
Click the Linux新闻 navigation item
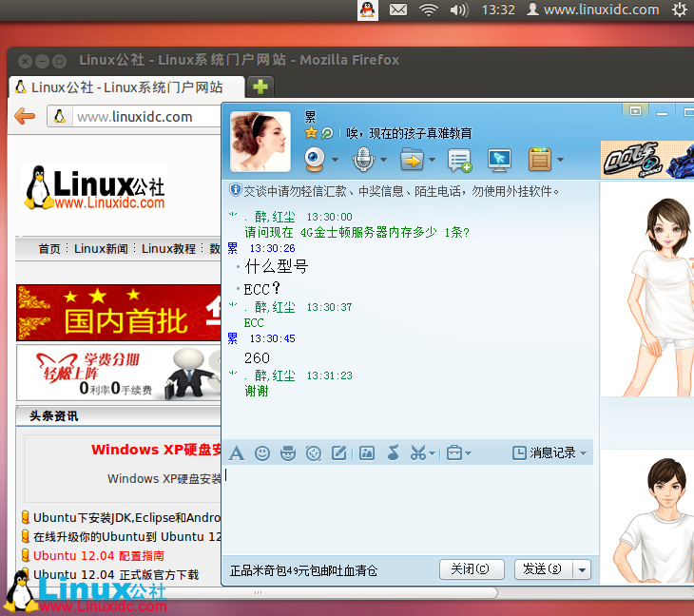[x=101, y=249]
